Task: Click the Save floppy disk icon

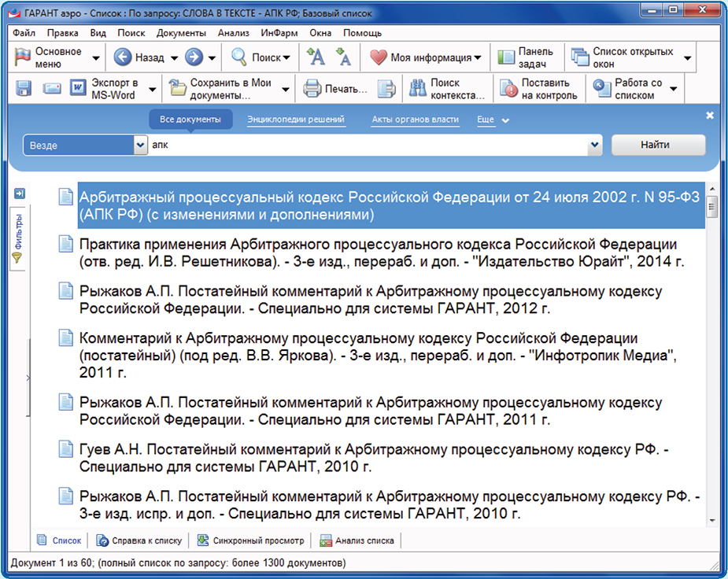Action: pyautogui.click(x=23, y=89)
